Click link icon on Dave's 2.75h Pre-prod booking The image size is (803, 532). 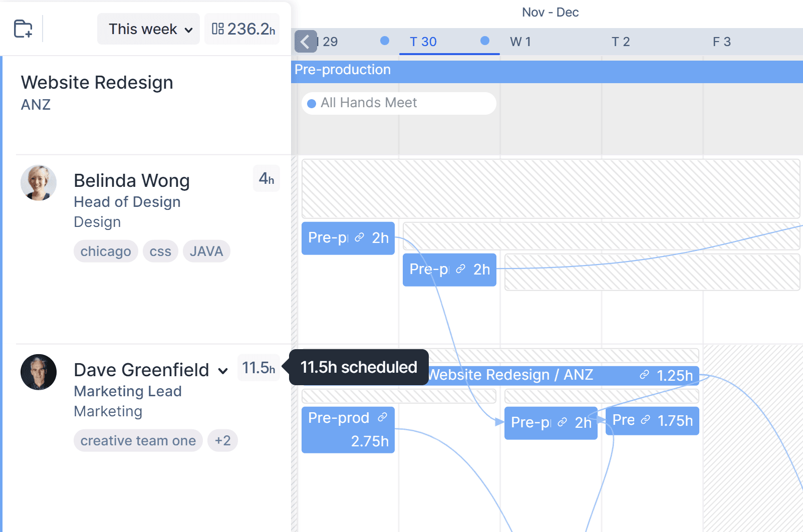point(382,417)
